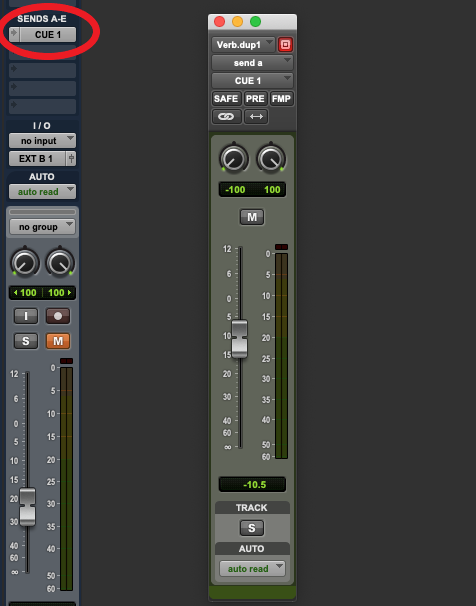The height and width of the screenshot is (606, 476).
Task: Click the send window level meter
Action: pyautogui.click(x=281, y=356)
